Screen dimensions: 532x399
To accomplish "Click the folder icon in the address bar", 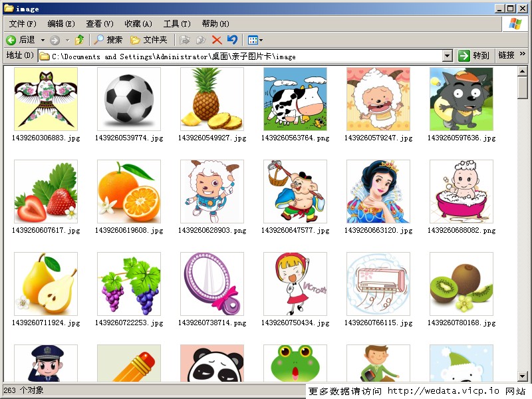I will tap(44, 57).
